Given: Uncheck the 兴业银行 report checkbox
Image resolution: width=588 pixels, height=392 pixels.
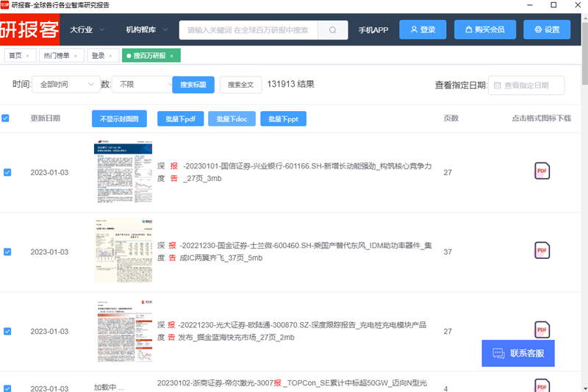Looking at the screenshot, I should pos(7,172).
